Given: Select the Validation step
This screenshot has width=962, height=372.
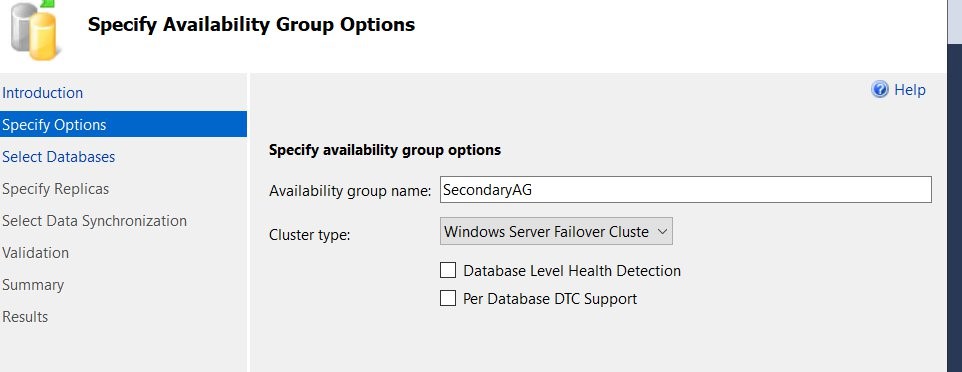Looking at the screenshot, I should pyautogui.click(x=36, y=253).
